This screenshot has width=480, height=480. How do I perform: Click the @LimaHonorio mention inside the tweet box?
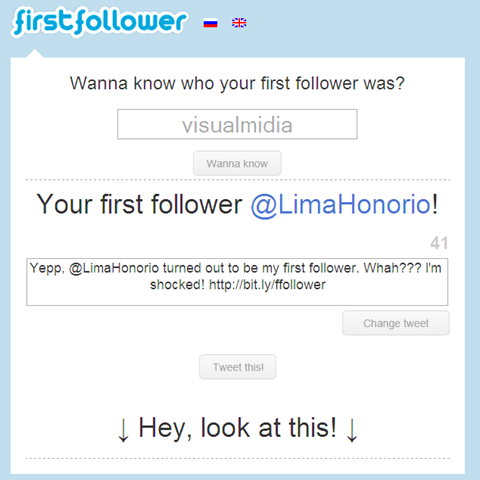[114, 268]
